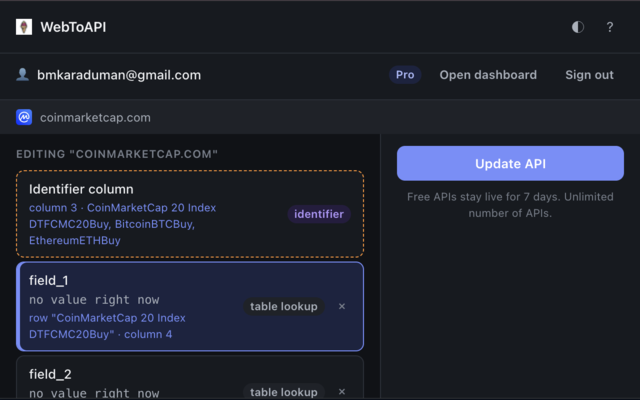
Task: Click the purple identifier badge
Action: coord(319,214)
